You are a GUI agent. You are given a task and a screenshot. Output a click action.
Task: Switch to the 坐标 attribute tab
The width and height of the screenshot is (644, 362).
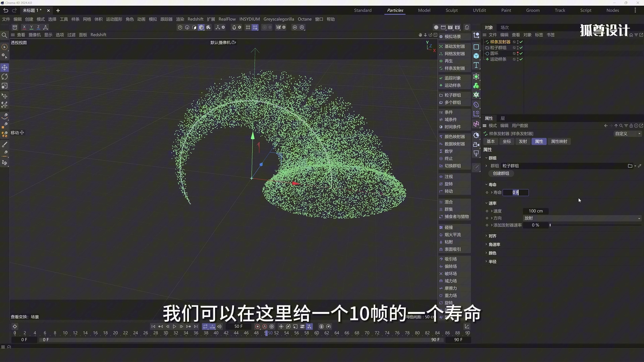[x=507, y=141]
